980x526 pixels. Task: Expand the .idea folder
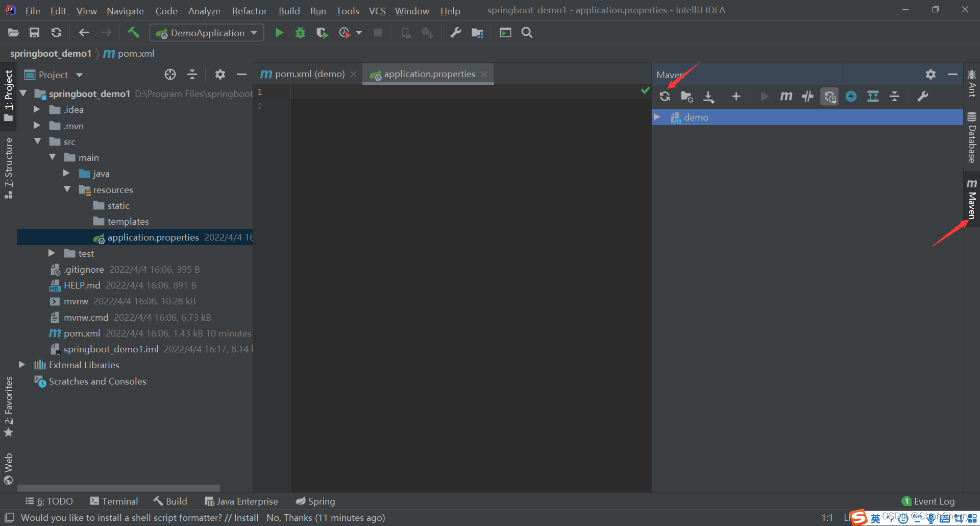pyautogui.click(x=37, y=109)
